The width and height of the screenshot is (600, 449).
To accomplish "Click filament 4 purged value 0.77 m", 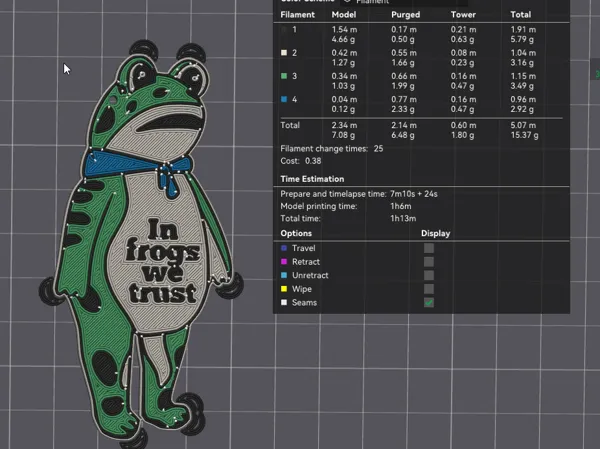I will [x=404, y=100].
